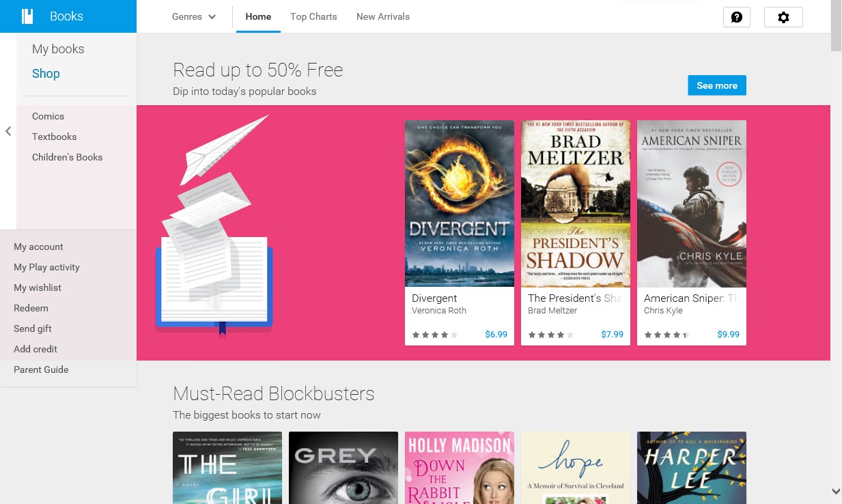Expand the Genres dropdown
This screenshot has width=842, height=504.
[x=194, y=16]
